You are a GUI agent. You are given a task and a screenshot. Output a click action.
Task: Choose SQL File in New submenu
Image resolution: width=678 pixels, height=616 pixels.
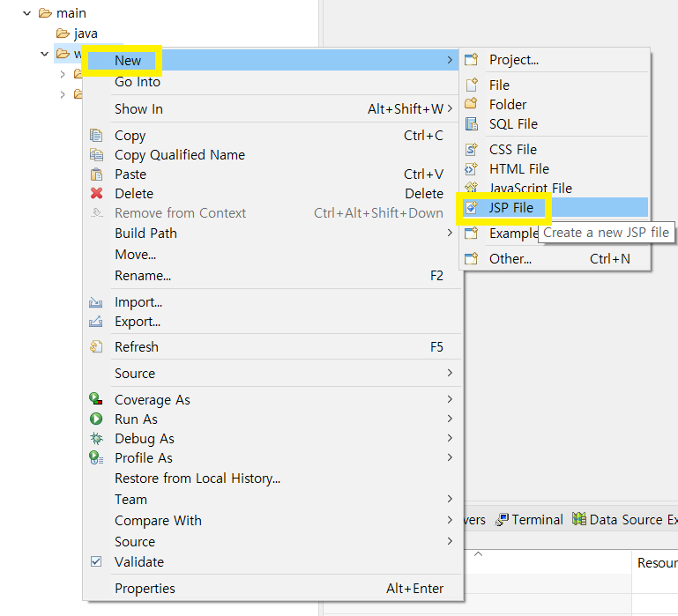pyautogui.click(x=555, y=123)
